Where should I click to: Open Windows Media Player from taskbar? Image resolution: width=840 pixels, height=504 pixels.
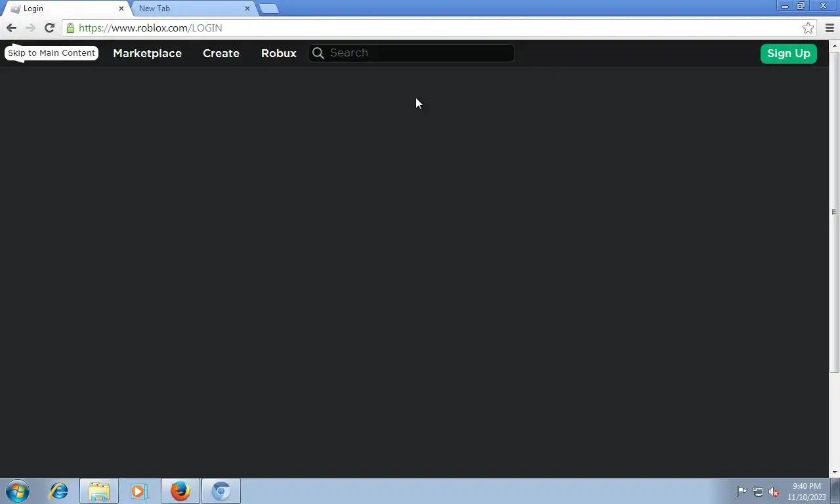pos(139,491)
